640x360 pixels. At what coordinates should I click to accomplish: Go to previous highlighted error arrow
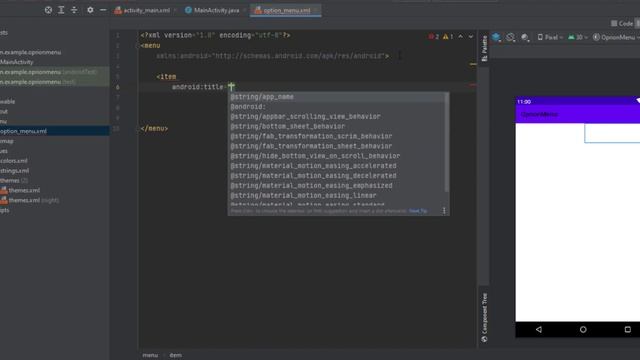(460, 37)
